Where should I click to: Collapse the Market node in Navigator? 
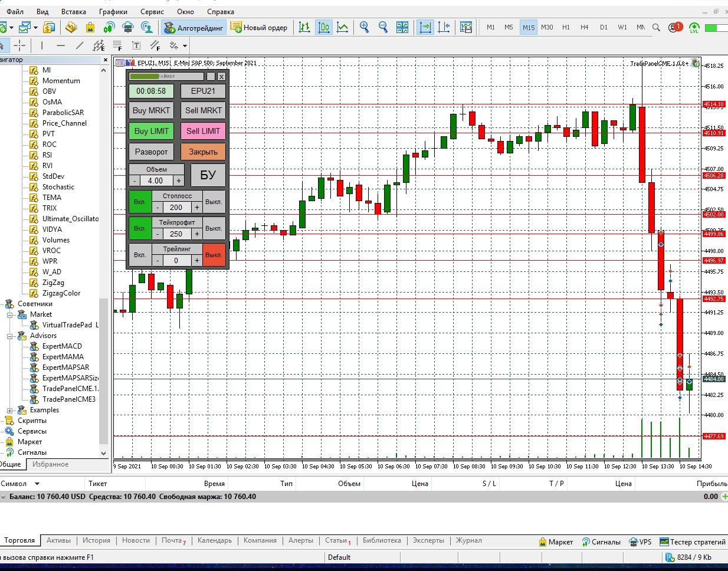(10, 314)
